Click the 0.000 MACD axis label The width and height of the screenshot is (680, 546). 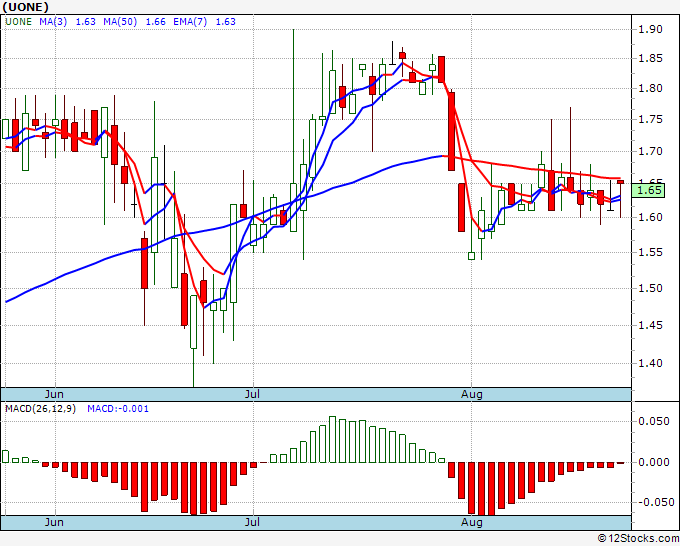pyautogui.click(x=654, y=462)
